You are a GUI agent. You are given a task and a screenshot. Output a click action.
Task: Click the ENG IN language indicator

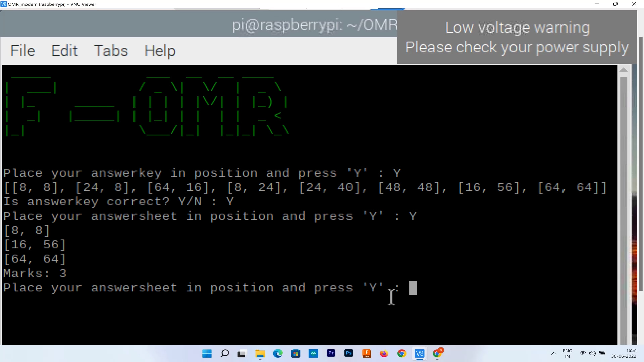point(567,354)
